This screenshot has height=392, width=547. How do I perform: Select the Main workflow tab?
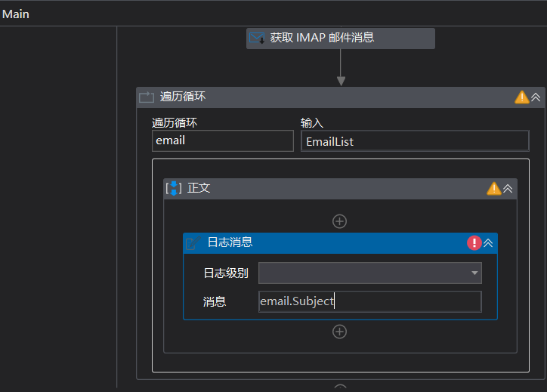16,14
